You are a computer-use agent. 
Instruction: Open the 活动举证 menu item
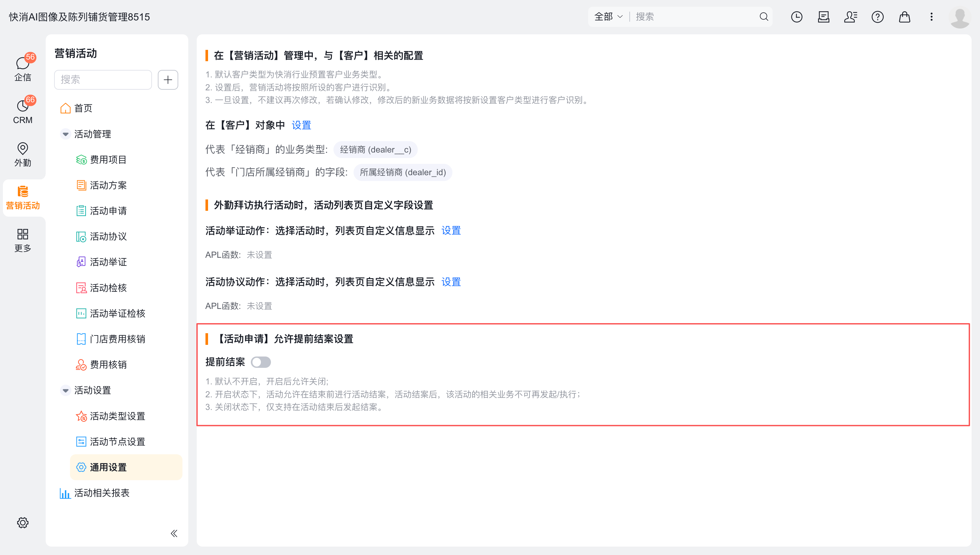[x=101, y=262]
